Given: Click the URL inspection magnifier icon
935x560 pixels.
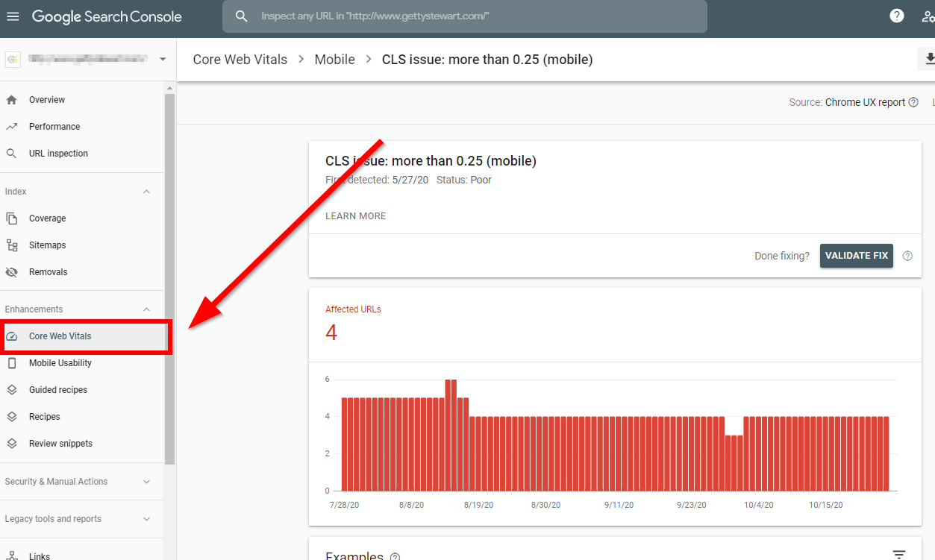Looking at the screenshot, I should (11, 154).
